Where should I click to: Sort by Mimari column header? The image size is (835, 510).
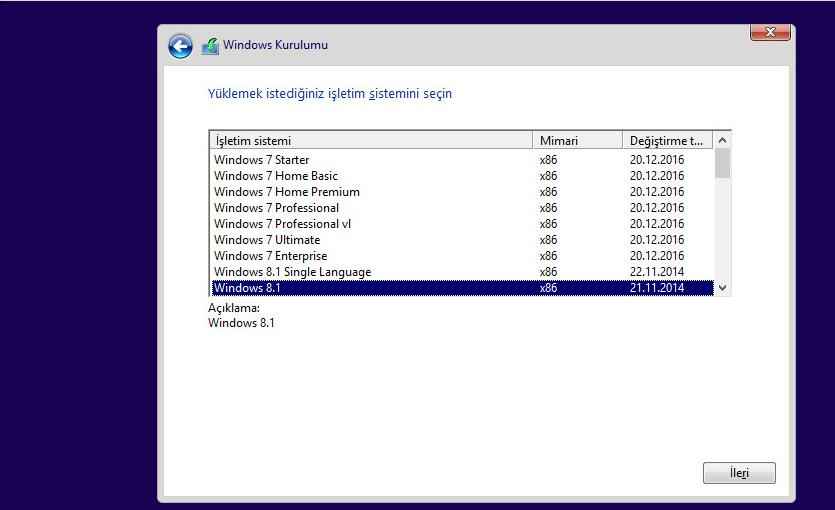pyautogui.click(x=577, y=141)
